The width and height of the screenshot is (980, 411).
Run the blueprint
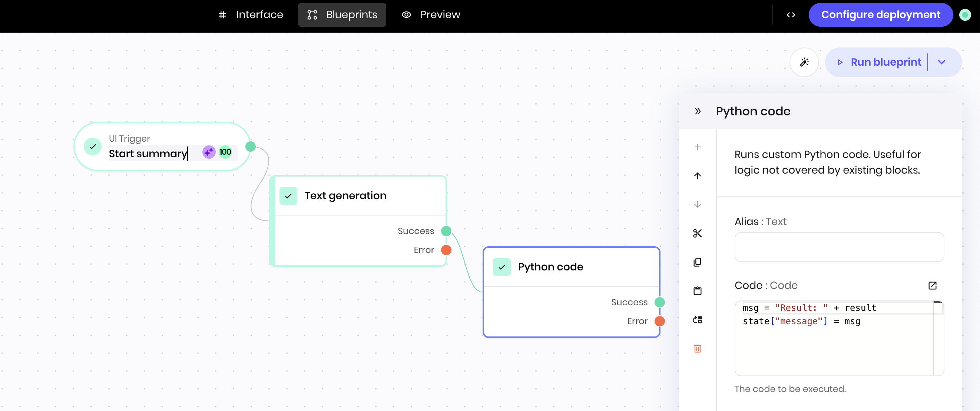click(x=880, y=62)
